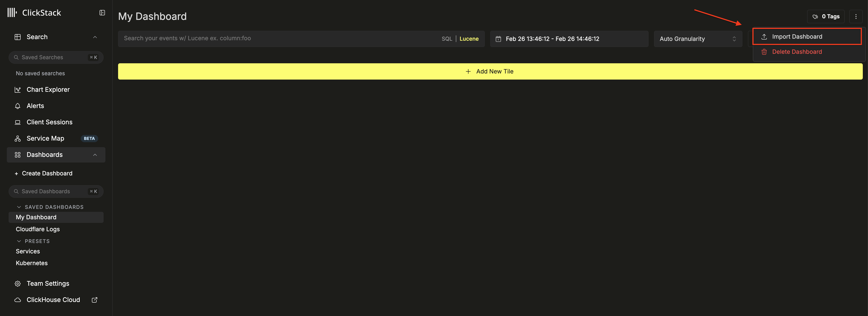
Task: Go to Client Sessions
Action: [x=49, y=122]
